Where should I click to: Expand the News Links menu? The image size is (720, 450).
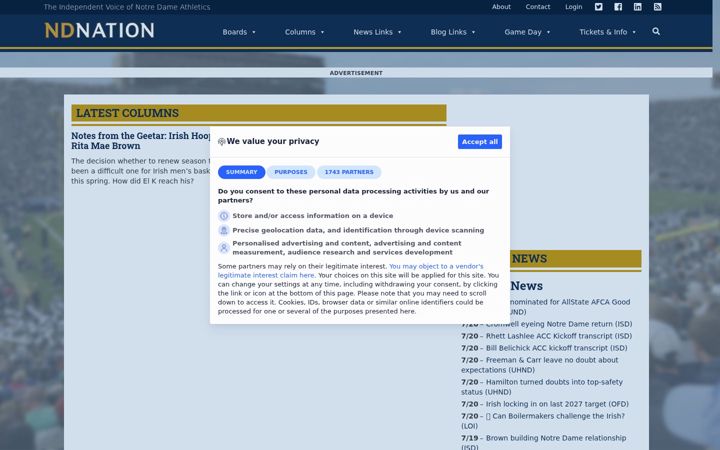[377, 32]
